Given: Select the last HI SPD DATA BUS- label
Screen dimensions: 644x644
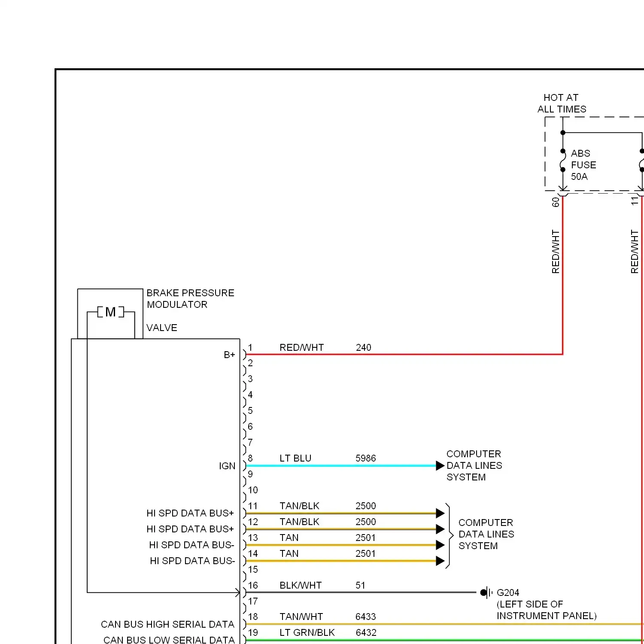Looking at the screenshot, I should [x=192, y=561].
